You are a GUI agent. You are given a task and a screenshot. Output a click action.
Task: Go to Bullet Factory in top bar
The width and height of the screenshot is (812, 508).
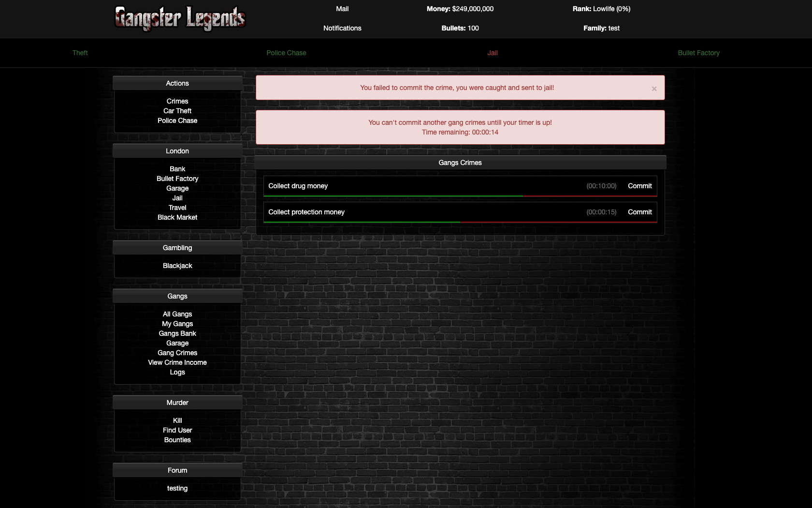pos(698,53)
